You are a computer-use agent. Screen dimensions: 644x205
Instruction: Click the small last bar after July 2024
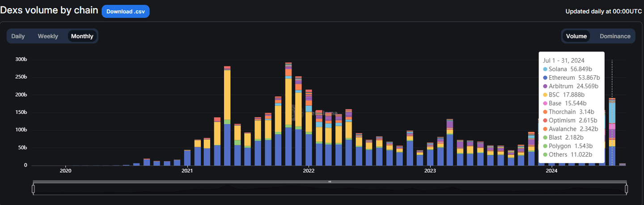point(622,165)
